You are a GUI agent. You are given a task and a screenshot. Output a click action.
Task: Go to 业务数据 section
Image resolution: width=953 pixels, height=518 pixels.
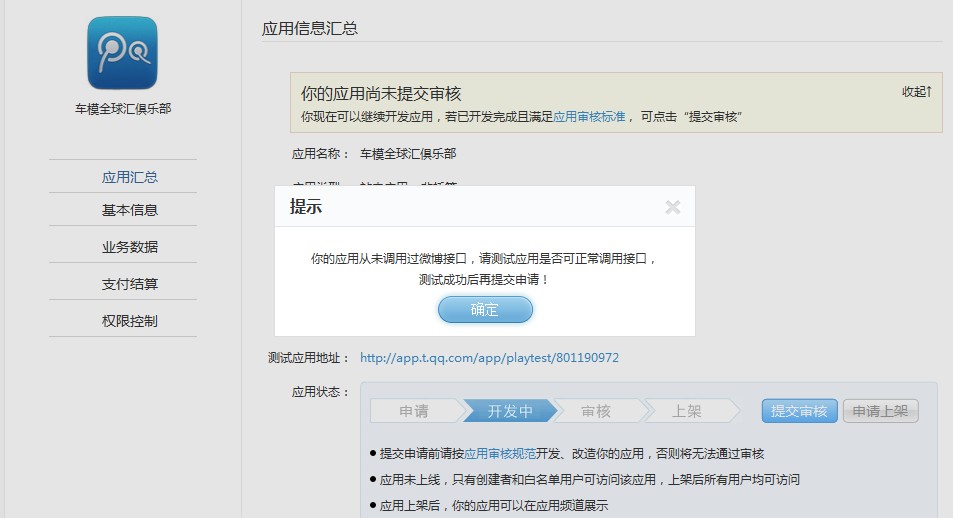129,247
